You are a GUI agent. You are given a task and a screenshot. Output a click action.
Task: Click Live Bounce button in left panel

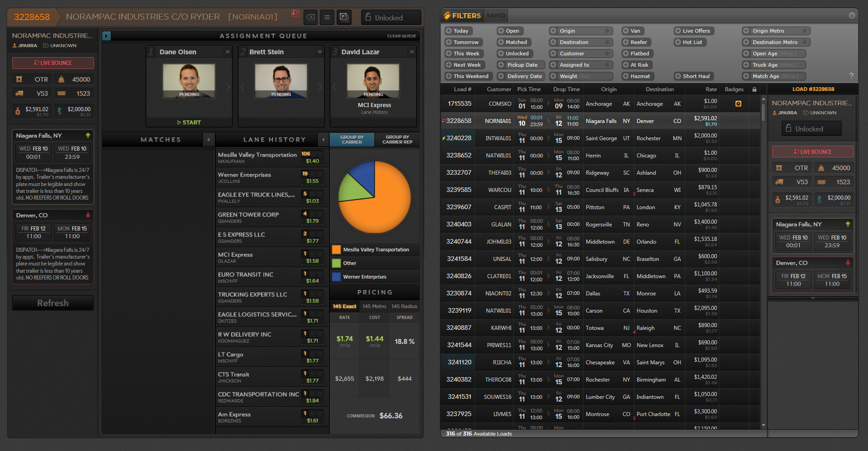[53, 63]
